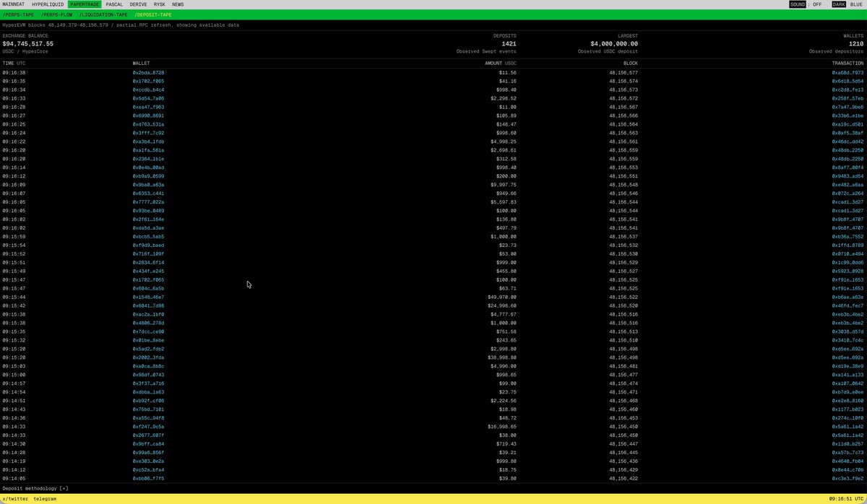Open the MAINNEAT menu item

click(x=14, y=4)
